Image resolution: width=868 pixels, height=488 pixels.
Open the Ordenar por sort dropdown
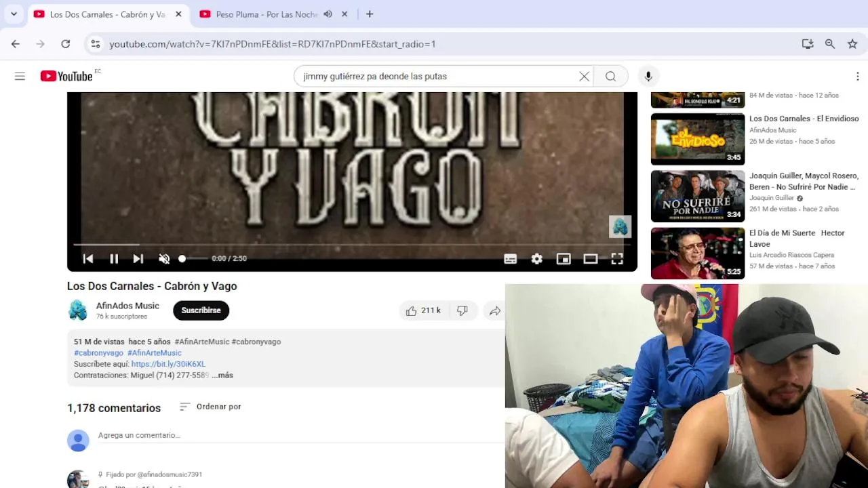210,407
